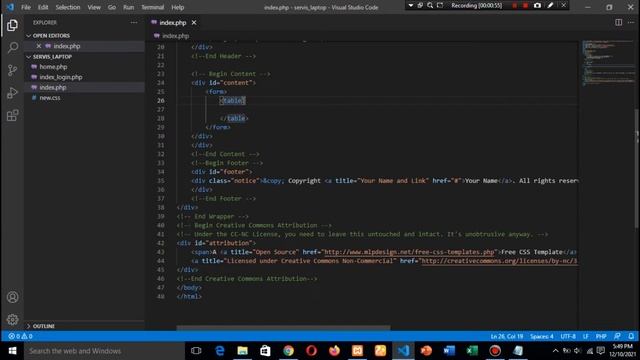Open the Extensions view
This screenshot has height=360, width=640.
click(12, 116)
